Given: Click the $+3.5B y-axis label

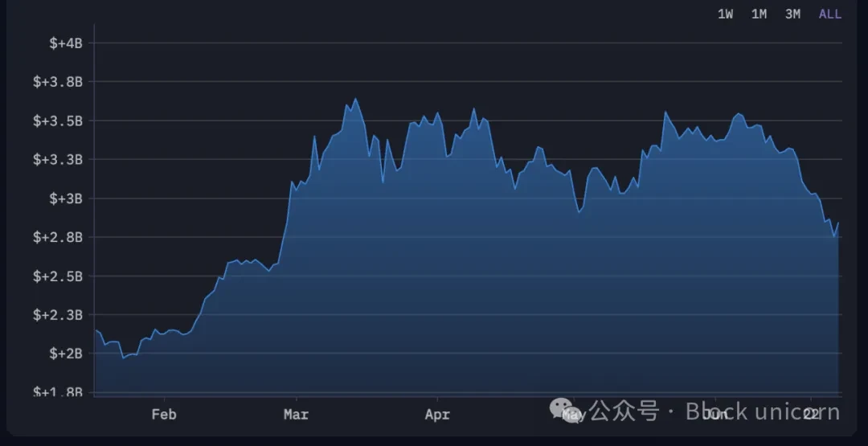Looking at the screenshot, I should click(58, 121).
